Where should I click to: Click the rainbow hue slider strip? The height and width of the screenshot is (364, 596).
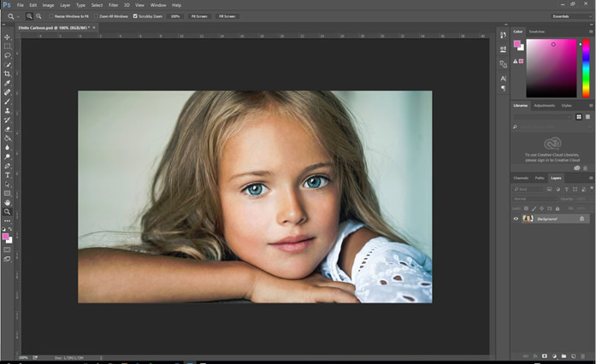coord(586,68)
